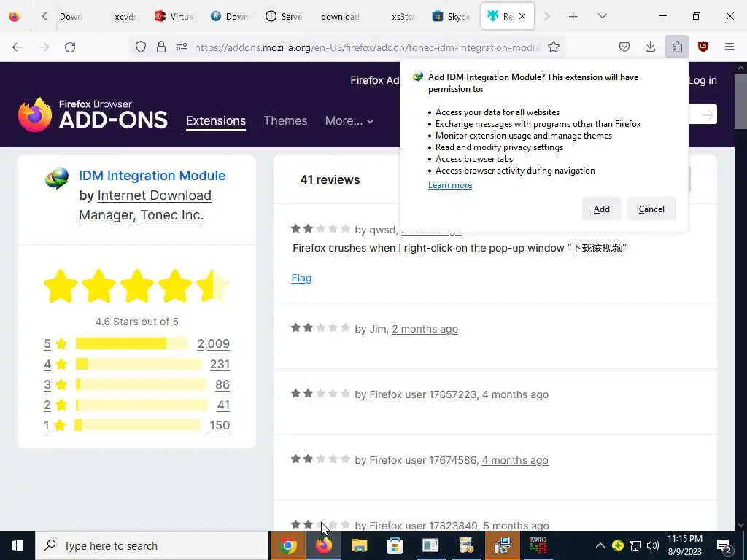Open the Windows Start menu
This screenshot has height=560, width=747.
click(18, 545)
